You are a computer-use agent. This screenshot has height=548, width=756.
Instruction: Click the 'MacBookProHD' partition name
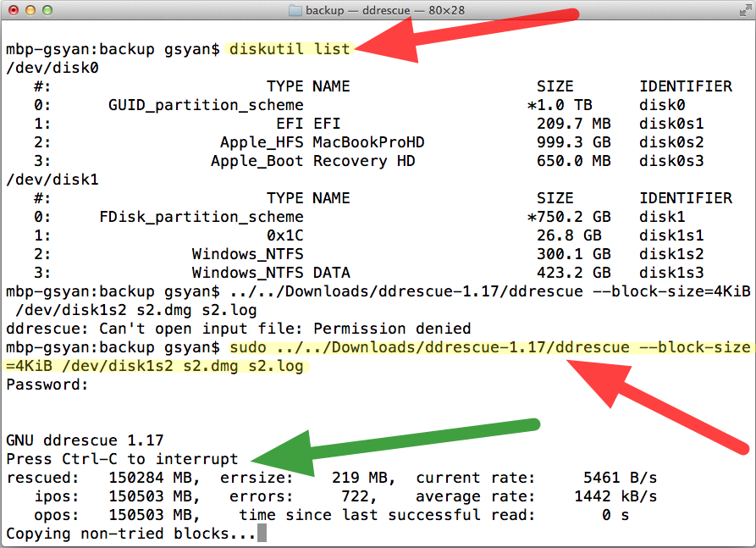(368, 141)
